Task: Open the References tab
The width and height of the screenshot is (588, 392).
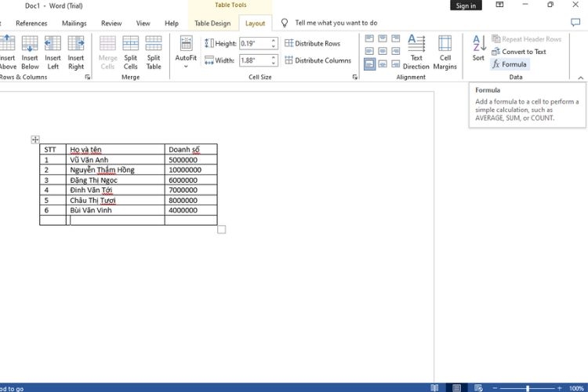Action: tap(31, 24)
